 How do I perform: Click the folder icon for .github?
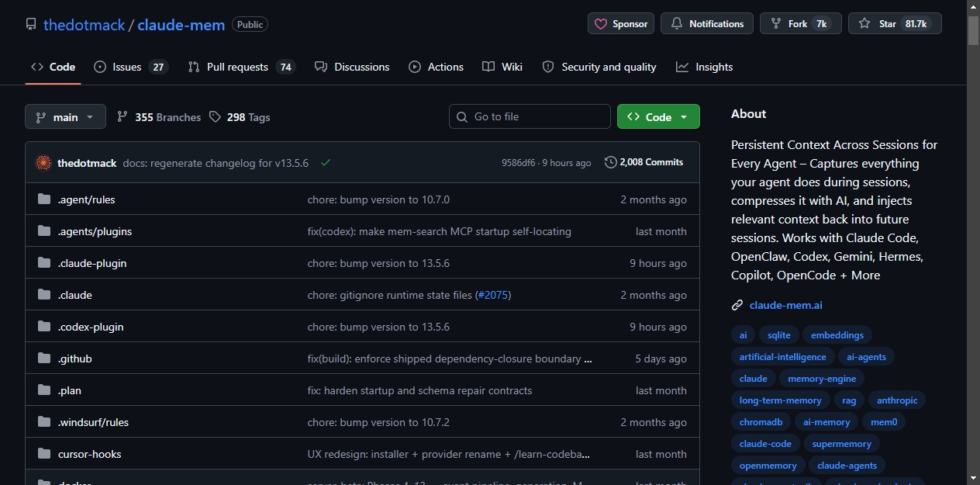(x=44, y=359)
